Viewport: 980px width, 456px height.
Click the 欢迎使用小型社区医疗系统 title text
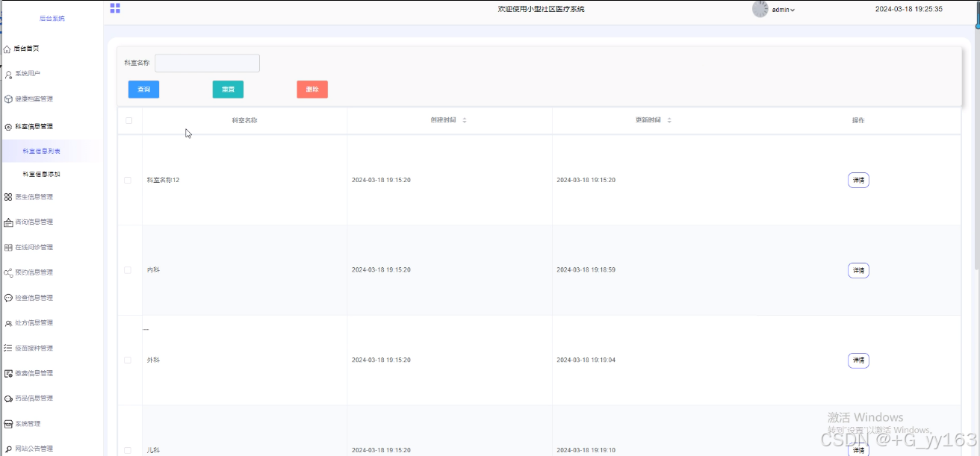coord(541,9)
